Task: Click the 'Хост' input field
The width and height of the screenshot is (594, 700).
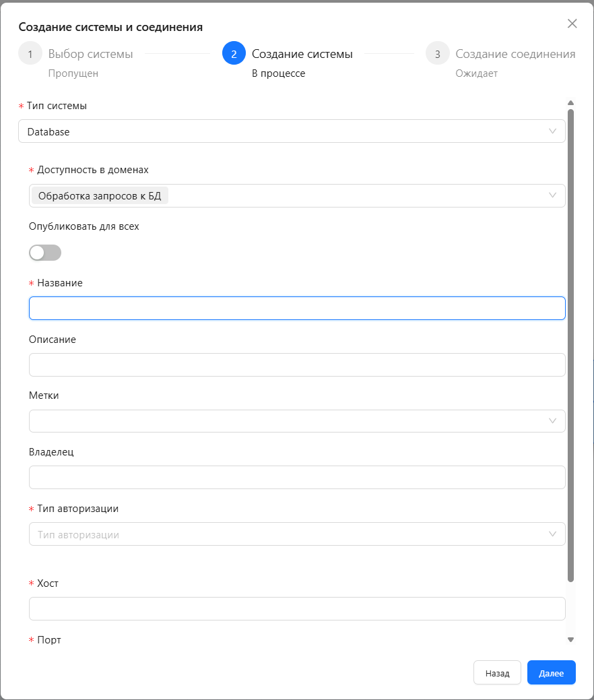Action: [x=296, y=608]
